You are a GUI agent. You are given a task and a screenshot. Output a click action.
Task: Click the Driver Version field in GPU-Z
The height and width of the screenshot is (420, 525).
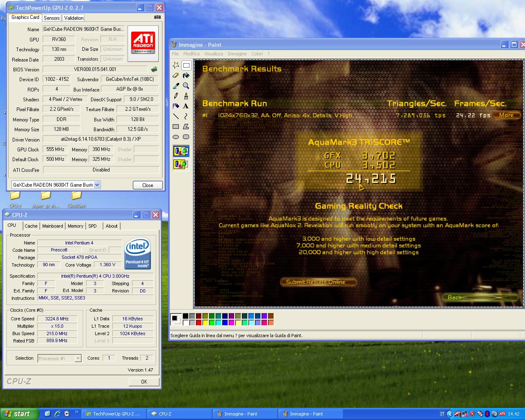tap(101, 139)
